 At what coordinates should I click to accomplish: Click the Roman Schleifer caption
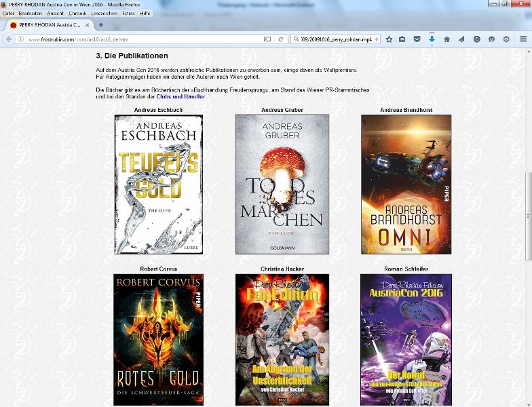406,269
